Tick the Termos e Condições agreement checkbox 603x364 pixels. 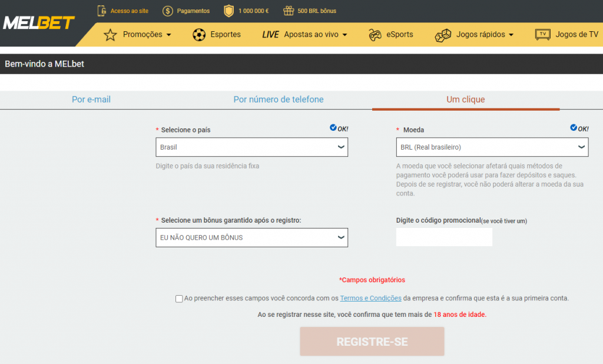click(x=179, y=299)
